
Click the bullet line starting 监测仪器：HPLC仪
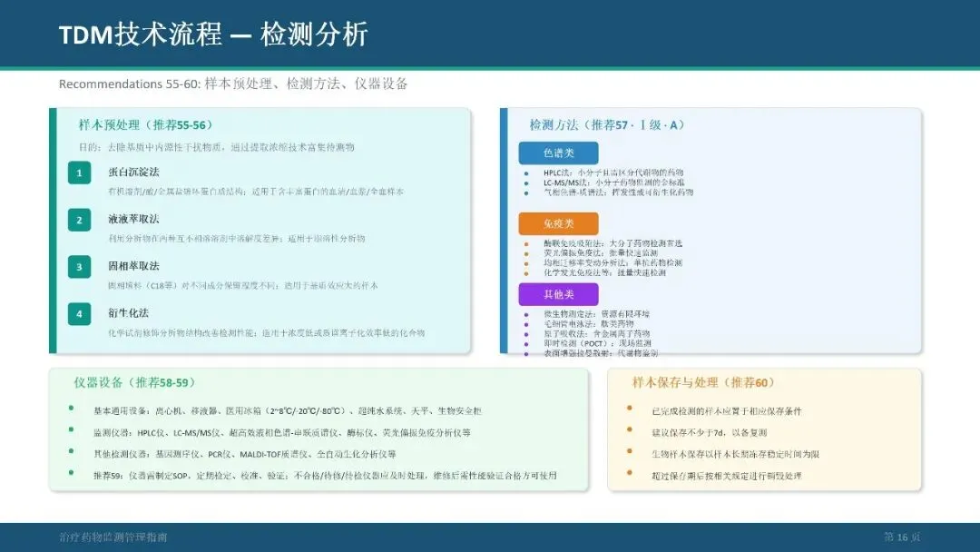pyautogui.click(x=282, y=432)
